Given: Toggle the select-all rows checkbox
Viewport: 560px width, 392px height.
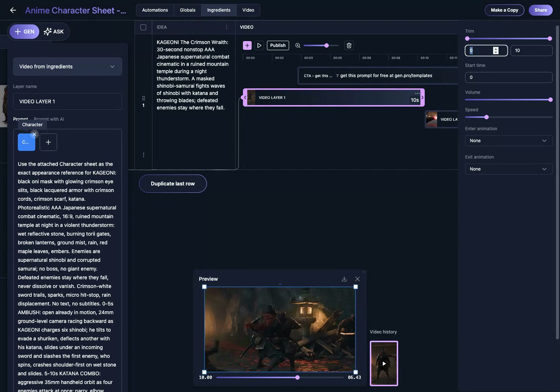Looking at the screenshot, I should tap(143, 27).
